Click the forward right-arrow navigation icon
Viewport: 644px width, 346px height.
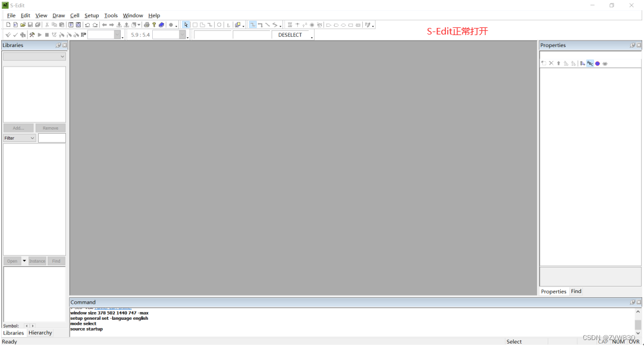[112, 25]
